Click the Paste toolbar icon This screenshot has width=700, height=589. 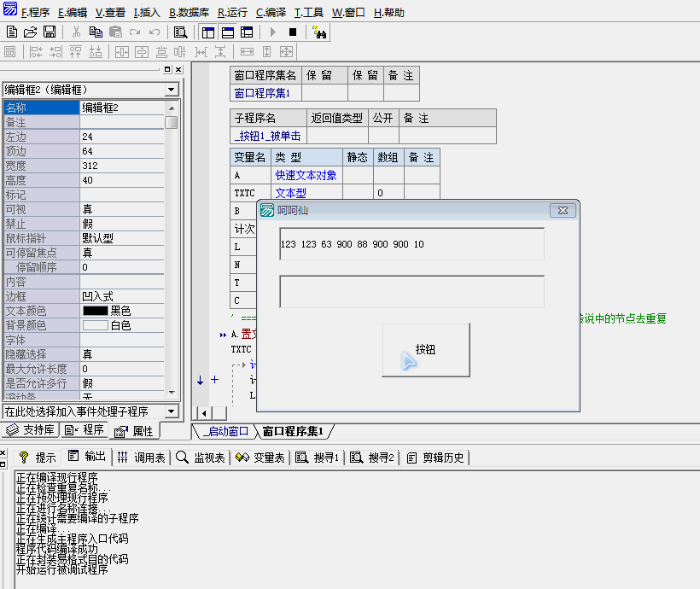point(115,32)
